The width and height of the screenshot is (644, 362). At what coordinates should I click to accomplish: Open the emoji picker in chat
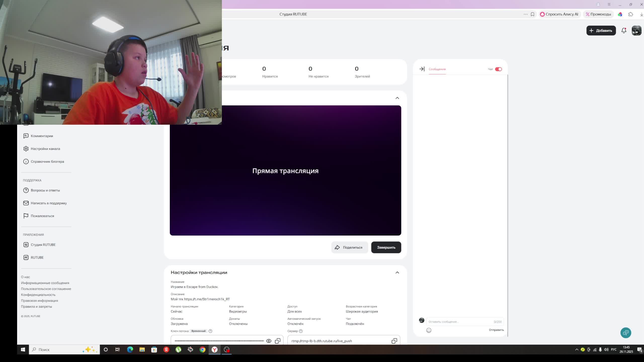[429, 330]
